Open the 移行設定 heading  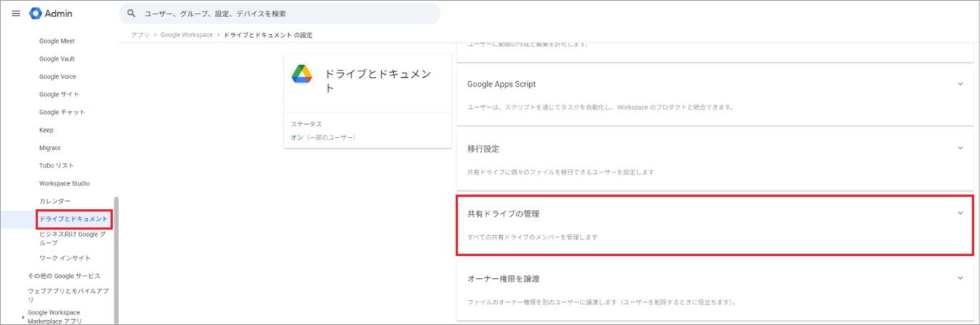coord(483,149)
